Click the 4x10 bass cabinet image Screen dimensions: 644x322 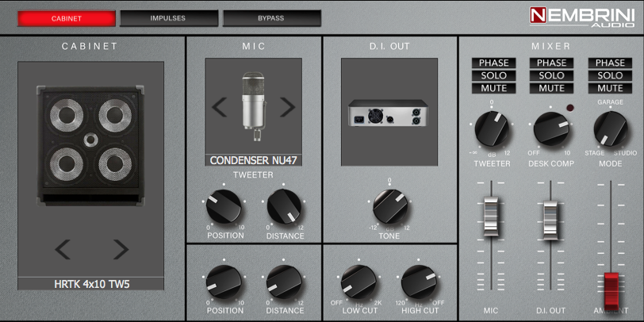90,145
